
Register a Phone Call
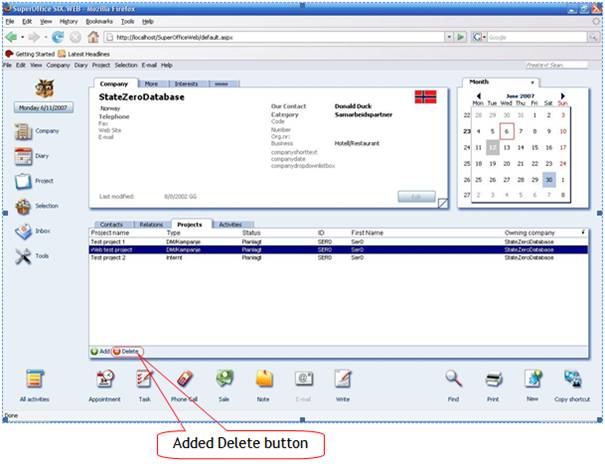point(184,379)
